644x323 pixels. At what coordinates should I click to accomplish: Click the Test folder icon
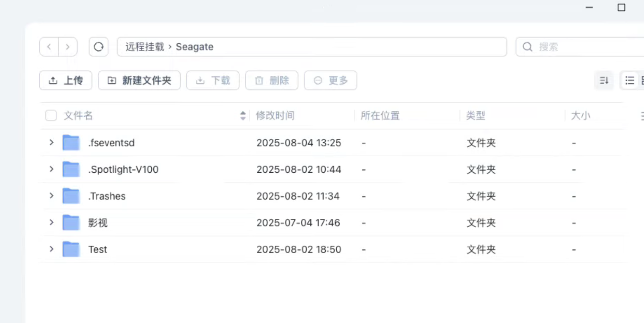point(71,249)
